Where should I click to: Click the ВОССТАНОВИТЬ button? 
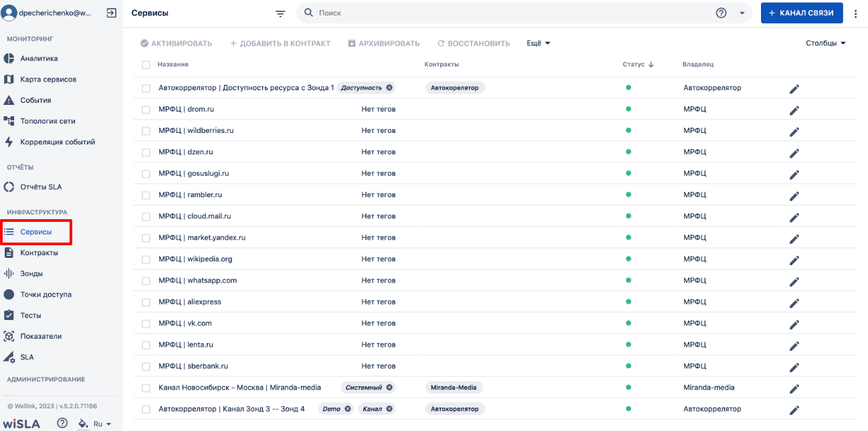point(473,43)
